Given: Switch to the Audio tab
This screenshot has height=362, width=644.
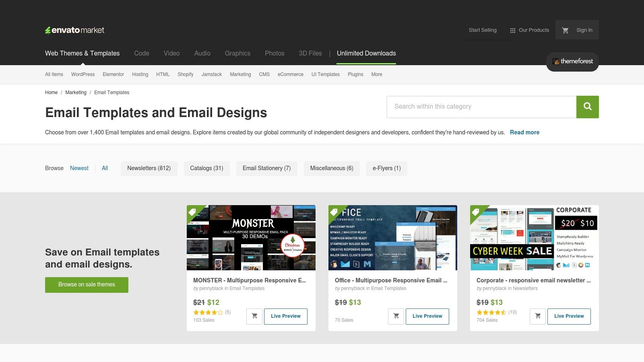Looking at the screenshot, I should click(202, 53).
